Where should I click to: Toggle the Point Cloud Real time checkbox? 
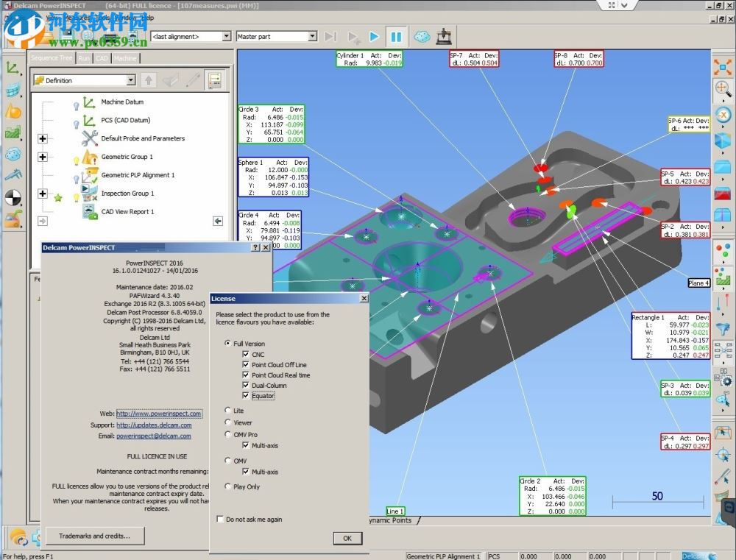[246, 375]
